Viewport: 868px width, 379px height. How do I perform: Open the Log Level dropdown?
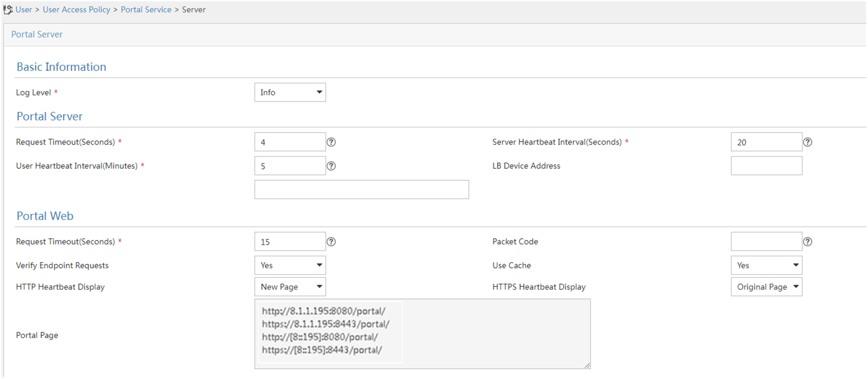[290, 92]
